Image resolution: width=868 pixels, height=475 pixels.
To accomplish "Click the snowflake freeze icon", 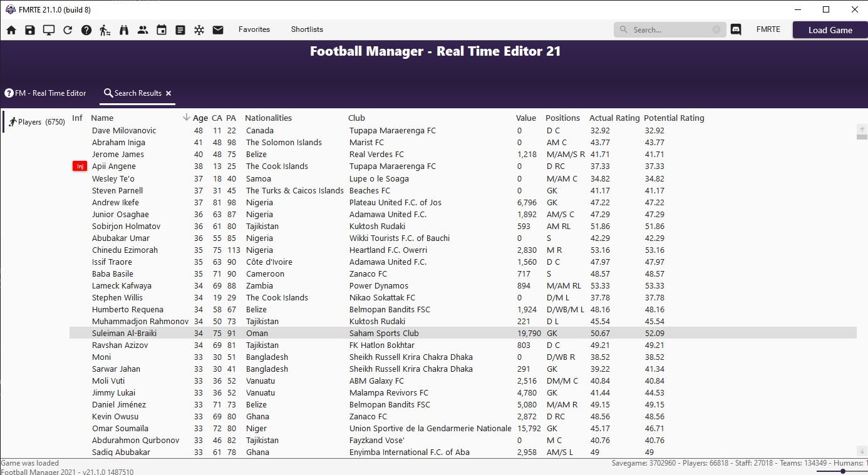I will pyautogui.click(x=199, y=30).
